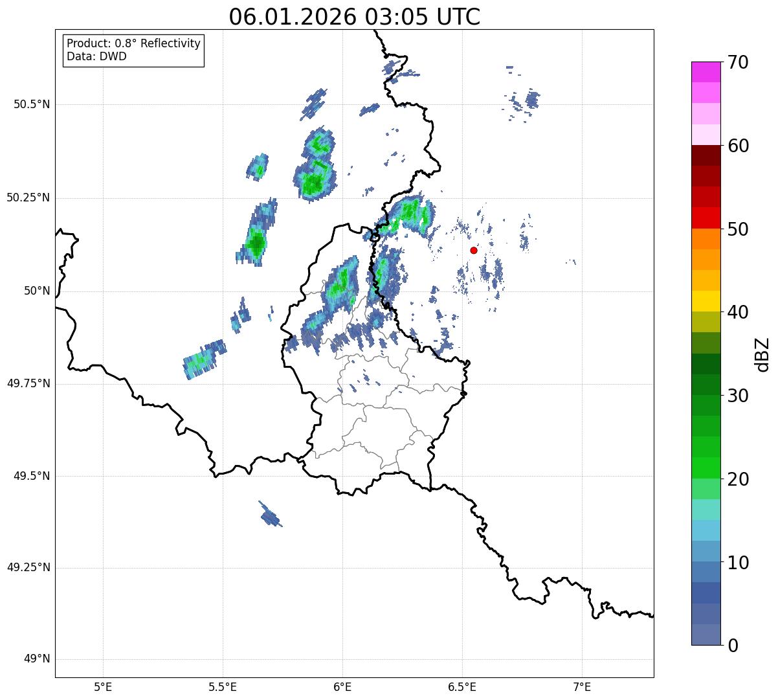Click the magenta top colorbar swatch
This screenshot has width=778, height=700.
click(x=706, y=72)
